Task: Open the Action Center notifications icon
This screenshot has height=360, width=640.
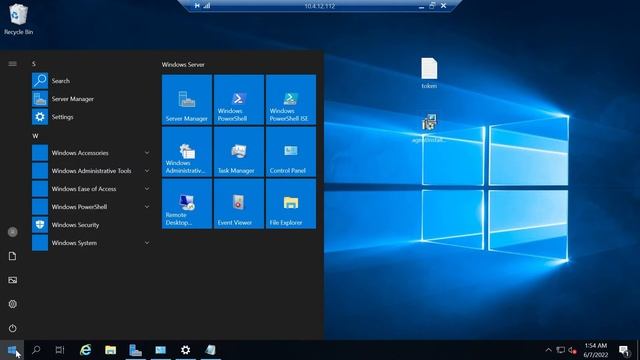Action: (x=624, y=350)
